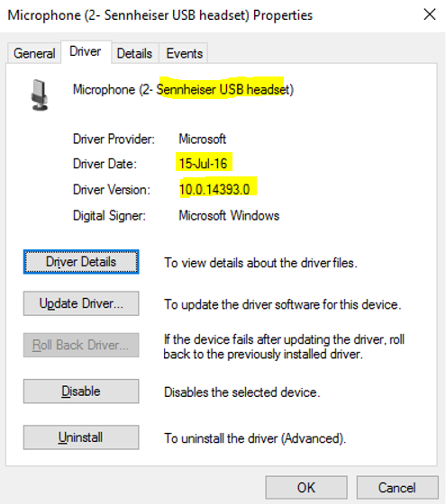446x504 pixels.
Task: Uninstall the driver
Action: coord(81,437)
